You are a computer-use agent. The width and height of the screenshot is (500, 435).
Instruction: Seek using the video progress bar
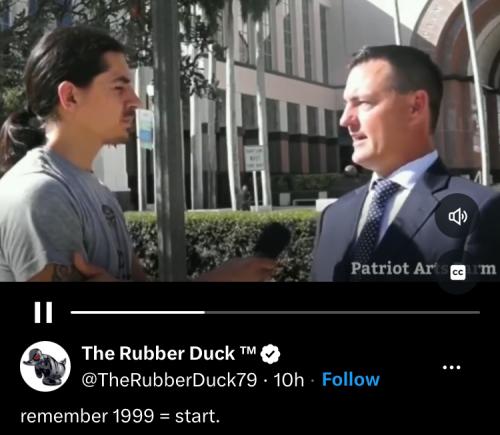coord(275,312)
